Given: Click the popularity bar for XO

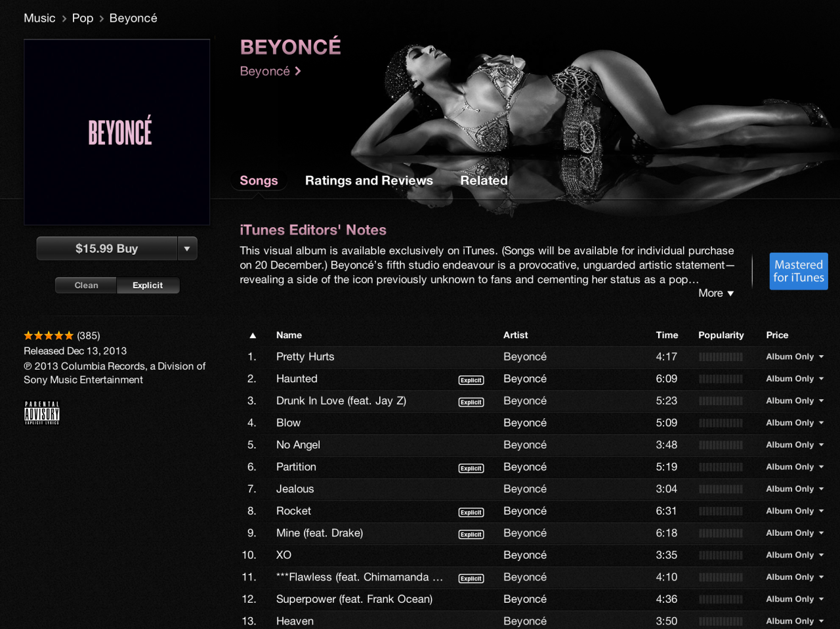Looking at the screenshot, I should (721, 555).
